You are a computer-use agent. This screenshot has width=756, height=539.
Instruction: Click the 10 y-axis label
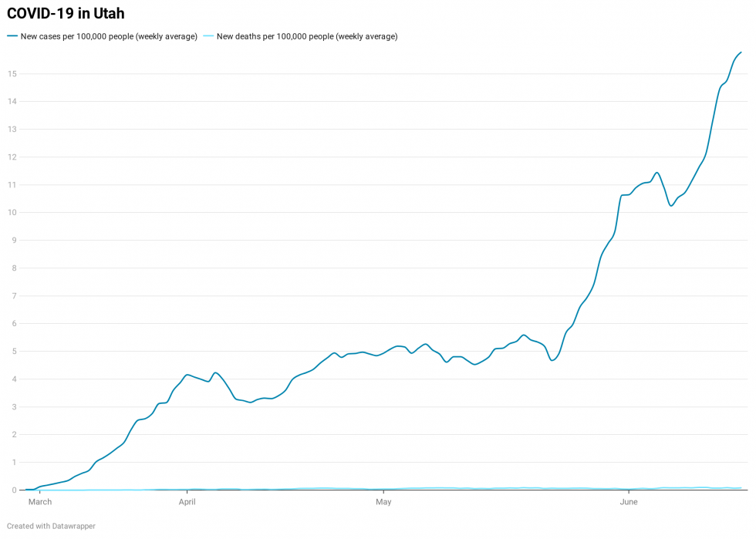pos(12,213)
